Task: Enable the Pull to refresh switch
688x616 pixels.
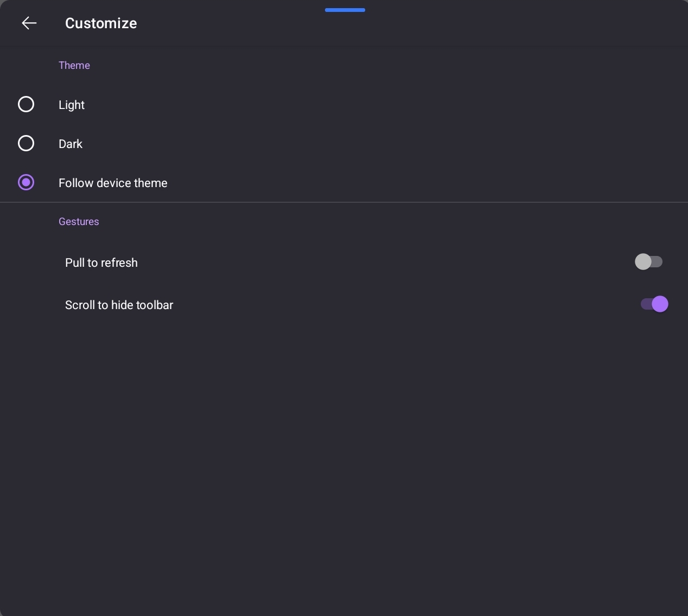Action: coord(649,262)
